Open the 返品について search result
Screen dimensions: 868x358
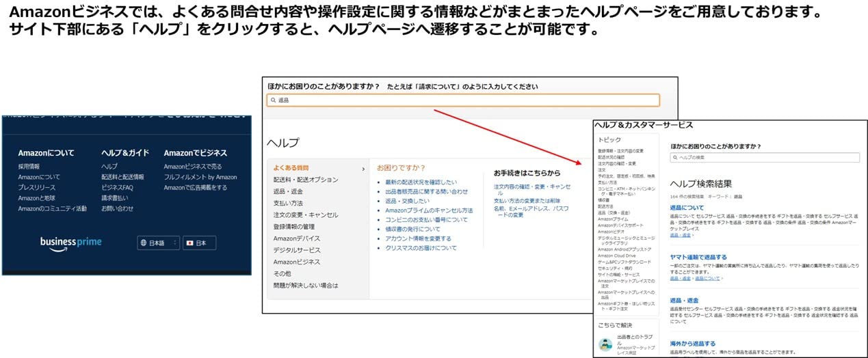pos(687,207)
